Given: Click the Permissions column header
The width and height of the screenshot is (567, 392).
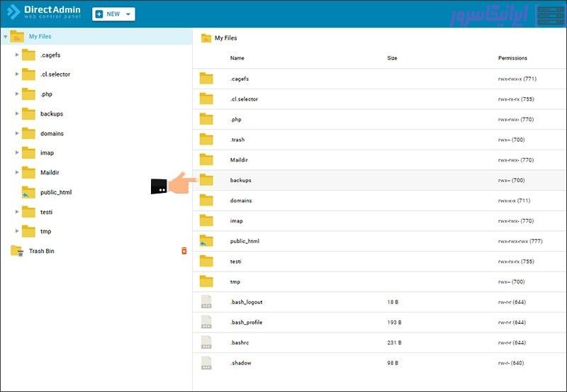Looking at the screenshot, I should click(512, 58).
